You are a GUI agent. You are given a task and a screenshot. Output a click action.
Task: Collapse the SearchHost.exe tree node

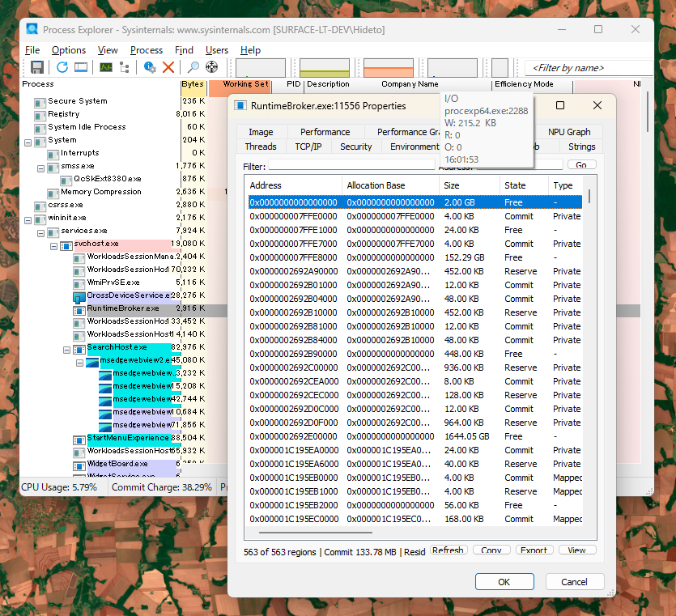coord(67,349)
